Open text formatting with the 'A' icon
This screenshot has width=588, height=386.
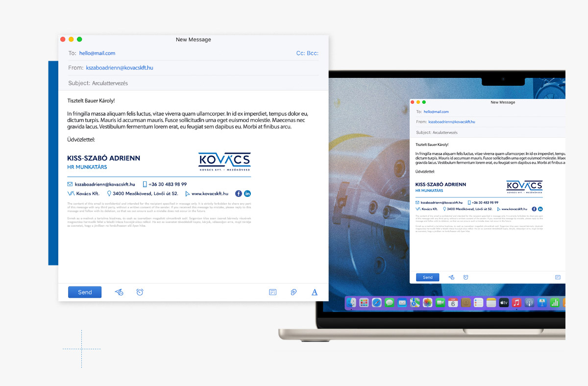pos(315,292)
